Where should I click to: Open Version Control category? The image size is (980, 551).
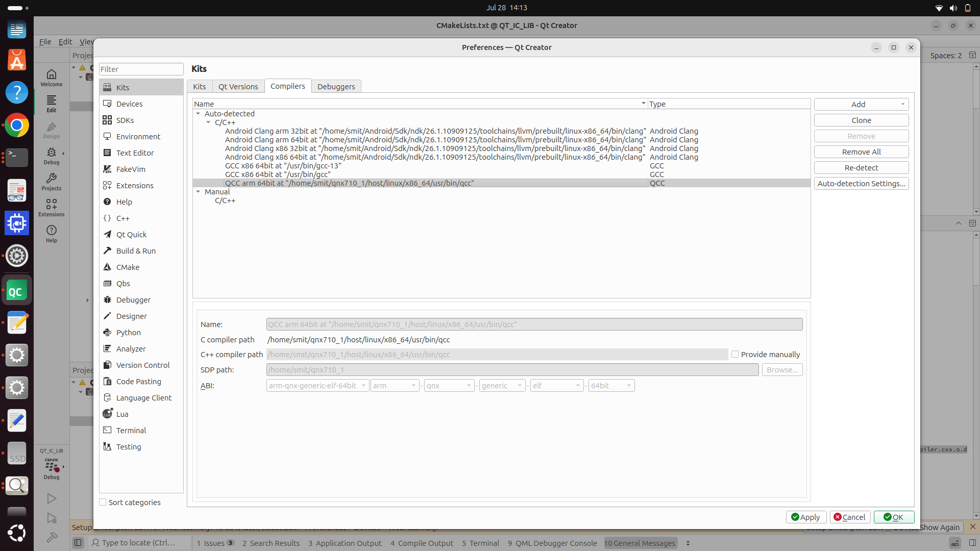click(x=141, y=365)
